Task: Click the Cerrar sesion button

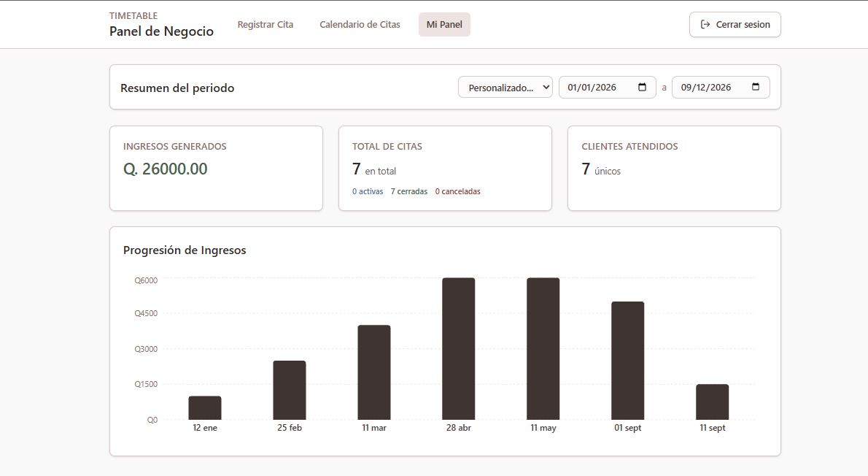Action: coord(735,24)
